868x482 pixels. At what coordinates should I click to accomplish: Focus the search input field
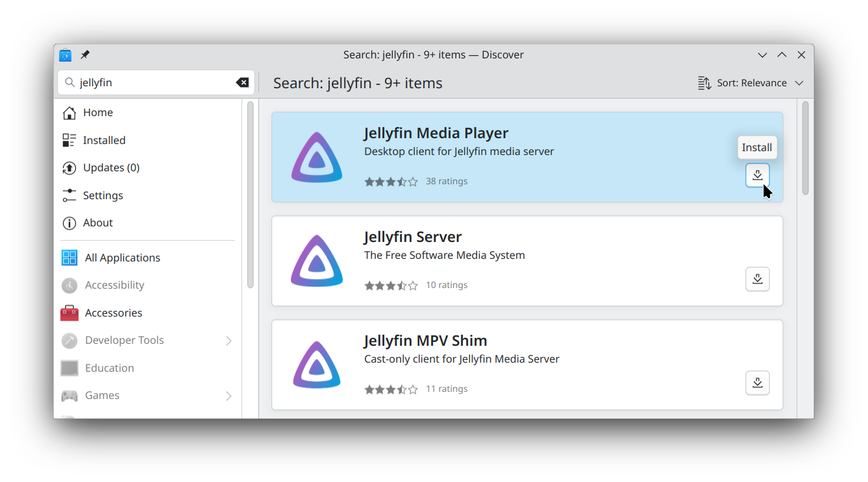pyautogui.click(x=156, y=82)
